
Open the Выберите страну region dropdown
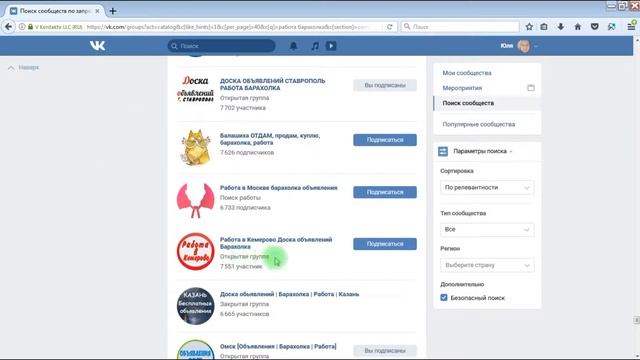[x=487, y=265]
